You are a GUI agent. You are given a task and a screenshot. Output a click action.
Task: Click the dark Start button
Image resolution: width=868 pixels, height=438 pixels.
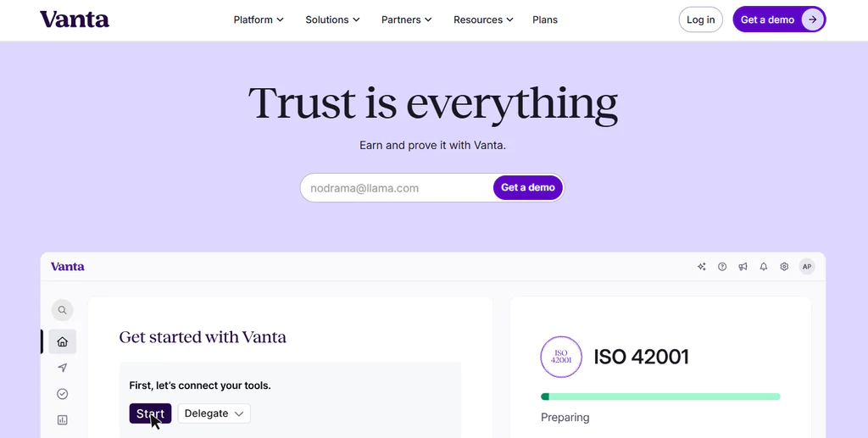[150, 413]
